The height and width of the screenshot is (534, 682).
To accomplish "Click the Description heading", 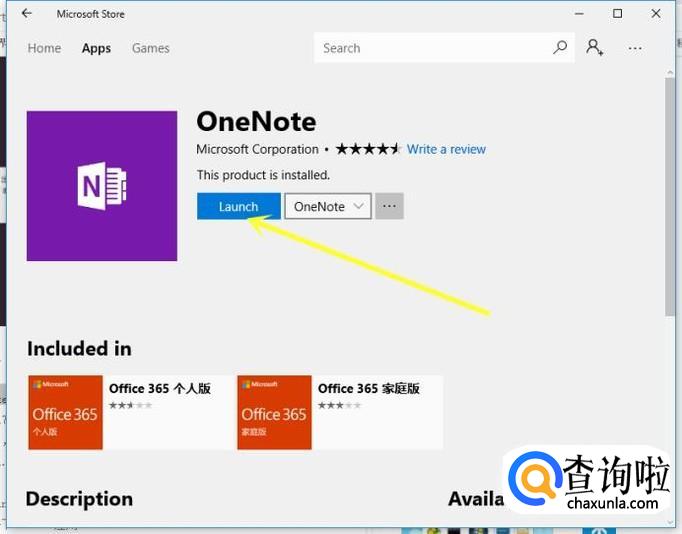I will click(x=79, y=499).
